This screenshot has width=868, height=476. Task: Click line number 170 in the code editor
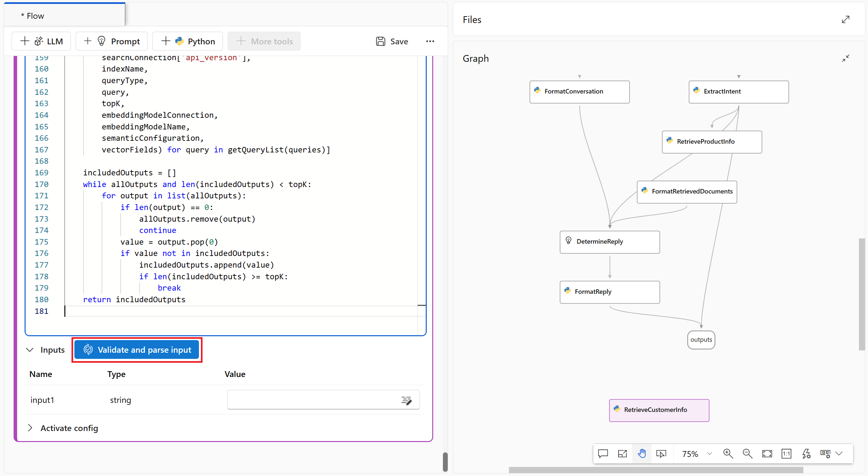41,184
